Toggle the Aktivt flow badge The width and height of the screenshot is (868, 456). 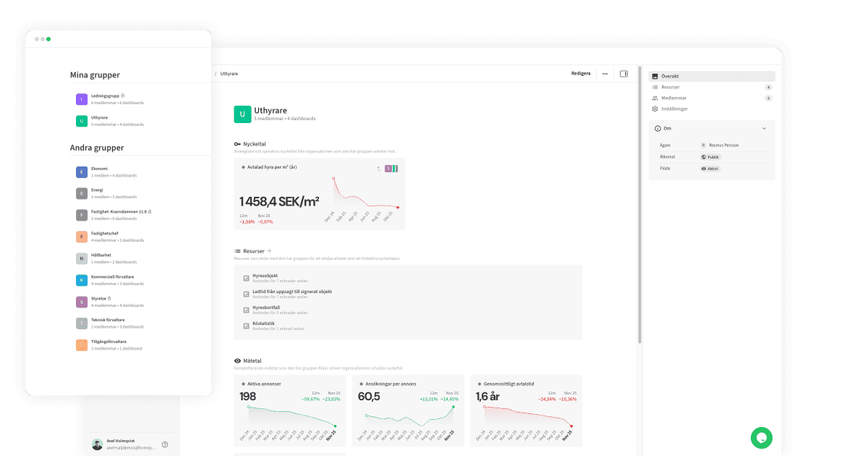pyautogui.click(x=710, y=168)
